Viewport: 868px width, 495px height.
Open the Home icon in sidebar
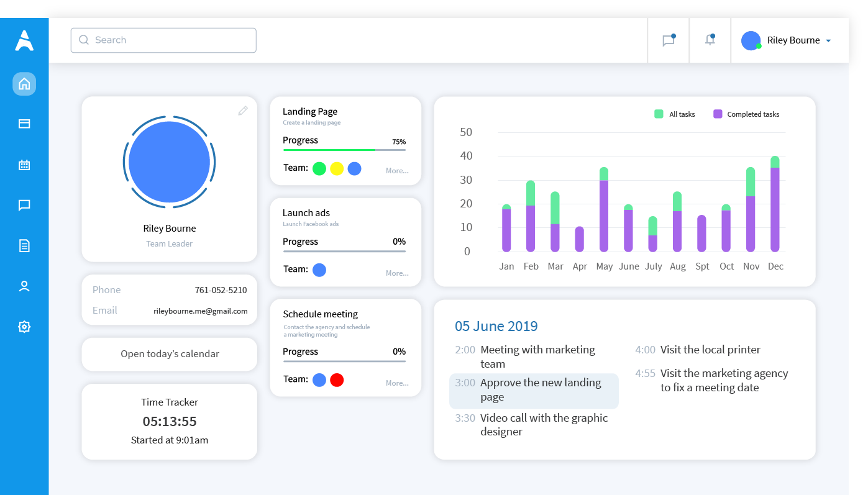(24, 84)
